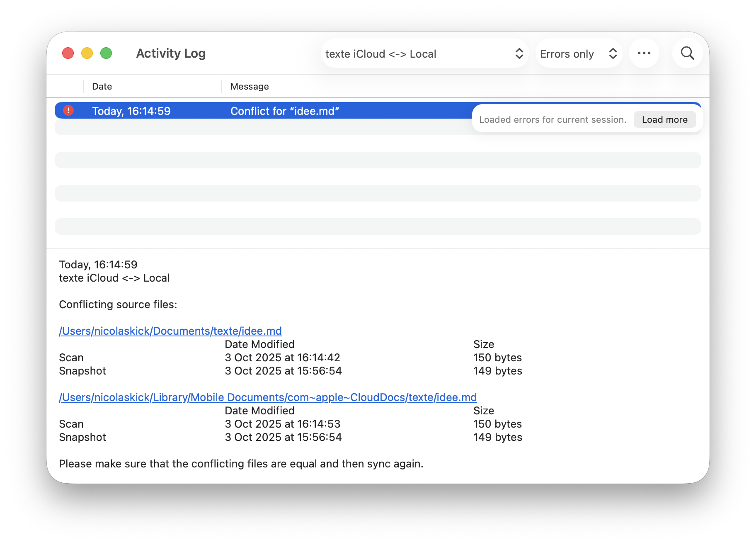Click the "Loaded errors for current session." label
Viewport: 756px width, 545px height.
pos(552,119)
